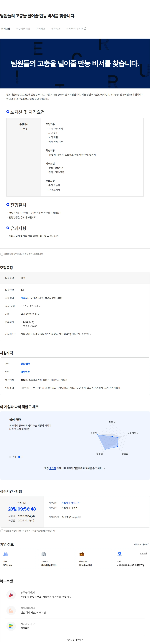Click the arrow after 적합도를 비교해볼 수 있어요
Screen dimensions: 150x644
click(104, 468)
